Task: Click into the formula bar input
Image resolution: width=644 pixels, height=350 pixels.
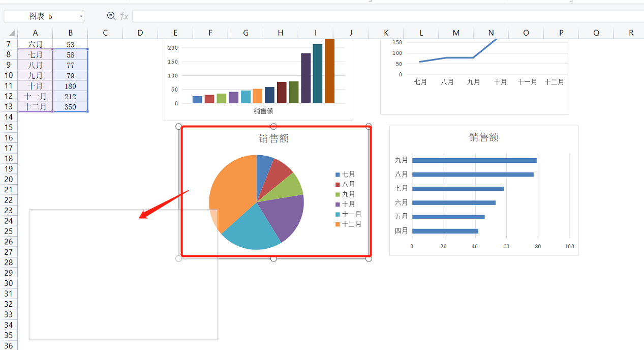Action: [x=388, y=16]
